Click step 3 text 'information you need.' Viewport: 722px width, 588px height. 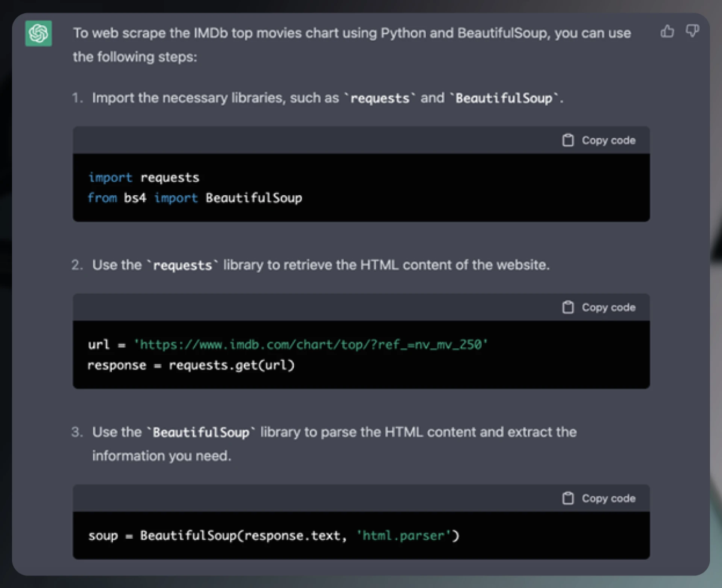pyautogui.click(x=162, y=456)
